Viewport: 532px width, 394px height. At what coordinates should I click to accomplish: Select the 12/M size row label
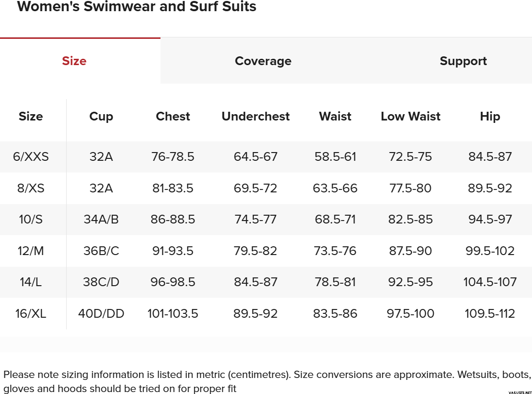[x=31, y=251]
